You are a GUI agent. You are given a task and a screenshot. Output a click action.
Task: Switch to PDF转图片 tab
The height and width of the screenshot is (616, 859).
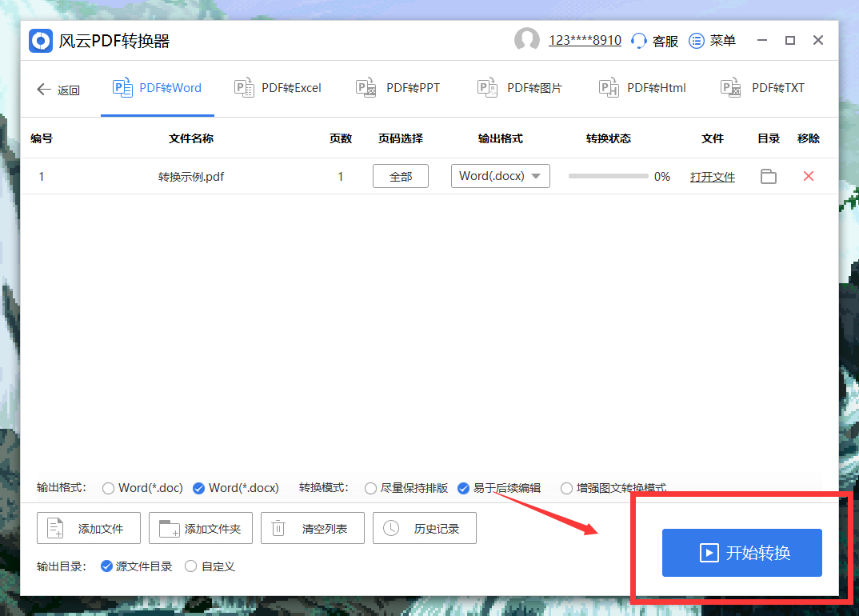point(520,88)
